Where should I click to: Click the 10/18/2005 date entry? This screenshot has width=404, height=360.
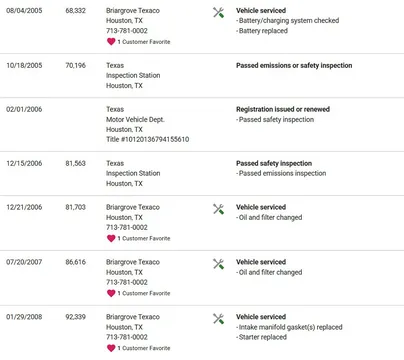(x=24, y=66)
